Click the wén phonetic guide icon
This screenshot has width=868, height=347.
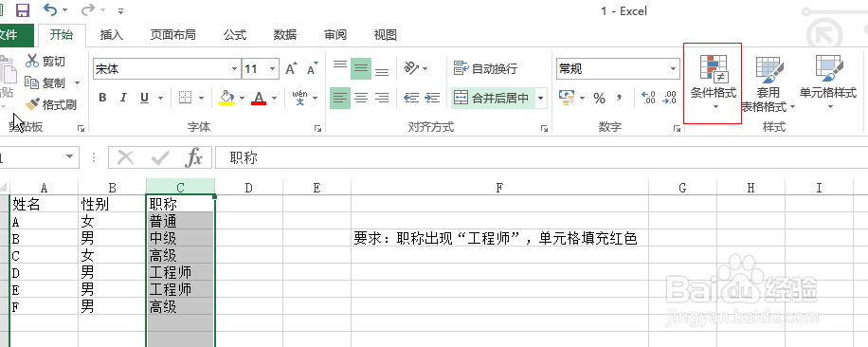299,98
